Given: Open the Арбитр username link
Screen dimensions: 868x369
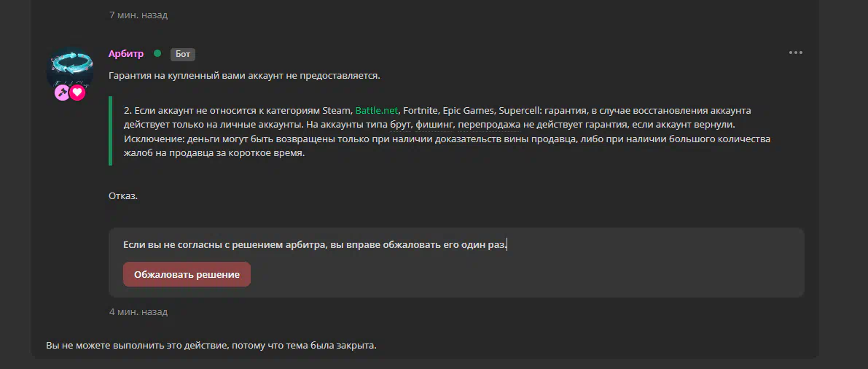Looking at the screenshot, I should pos(126,54).
